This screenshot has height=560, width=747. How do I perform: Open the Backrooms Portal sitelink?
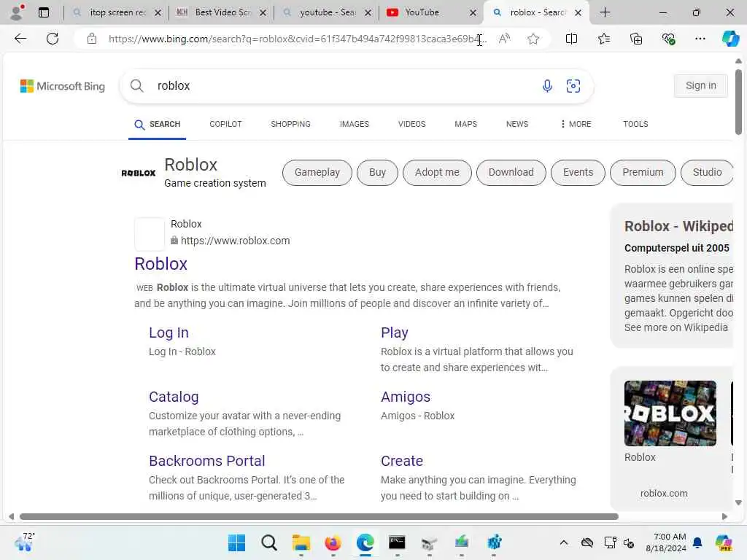tap(206, 461)
